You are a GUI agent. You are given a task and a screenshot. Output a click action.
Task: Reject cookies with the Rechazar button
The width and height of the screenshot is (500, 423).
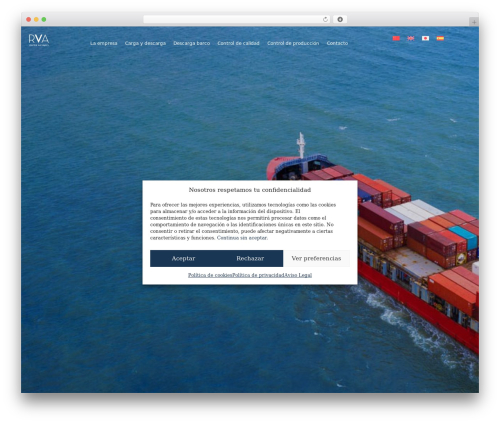pos(250,258)
